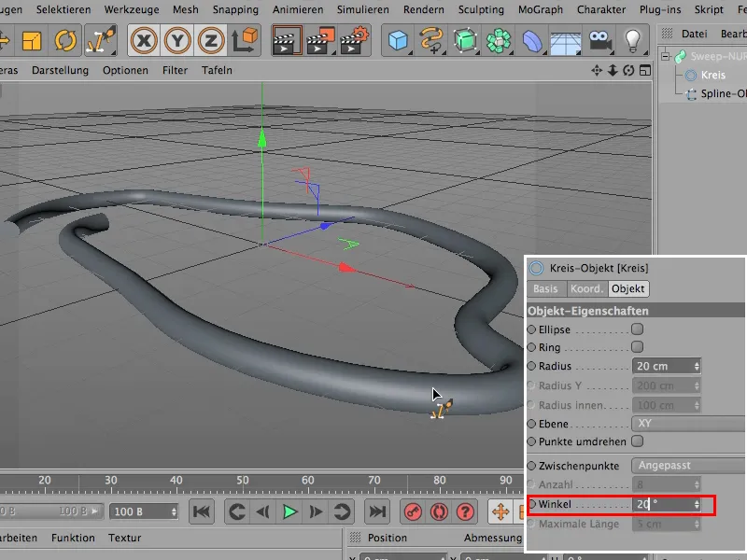Step one frame backward
This screenshot has width=747, height=560.
point(263,511)
